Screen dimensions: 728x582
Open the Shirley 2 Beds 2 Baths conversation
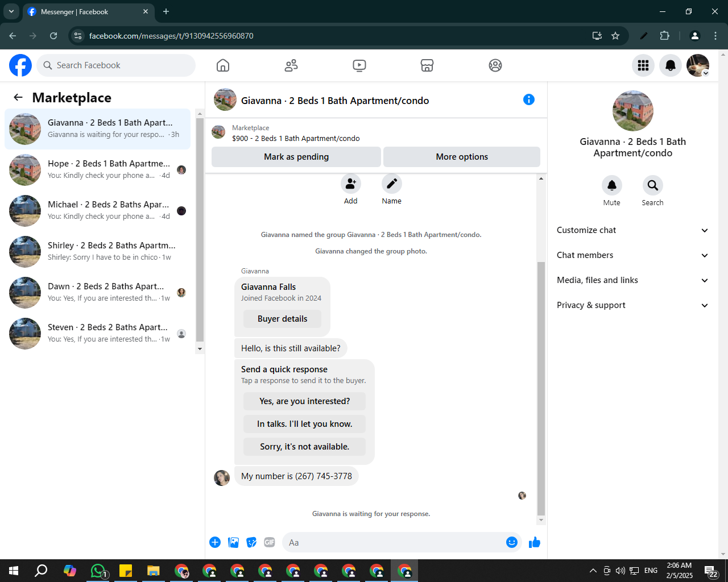click(x=98, y=252)
